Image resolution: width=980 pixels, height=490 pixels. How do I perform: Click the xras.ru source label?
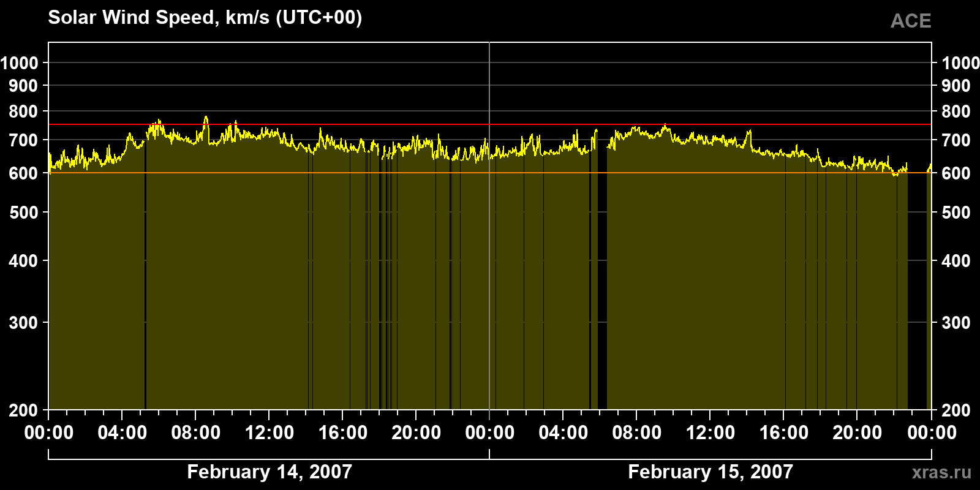pos(941,472)
